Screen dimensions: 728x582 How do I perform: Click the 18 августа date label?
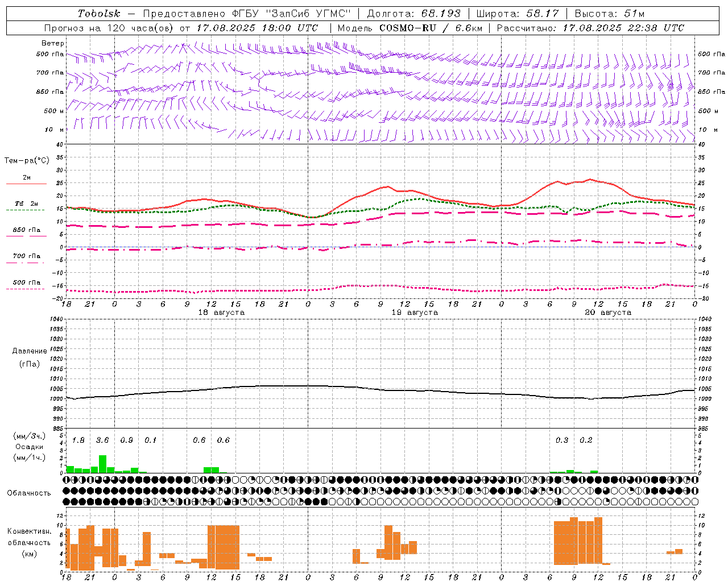click(x=221, y=313)
